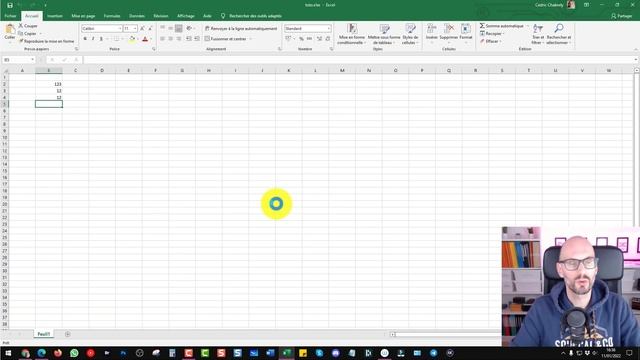640x360 pixels.
Task: Increase the indent
Action: [197, 39]
